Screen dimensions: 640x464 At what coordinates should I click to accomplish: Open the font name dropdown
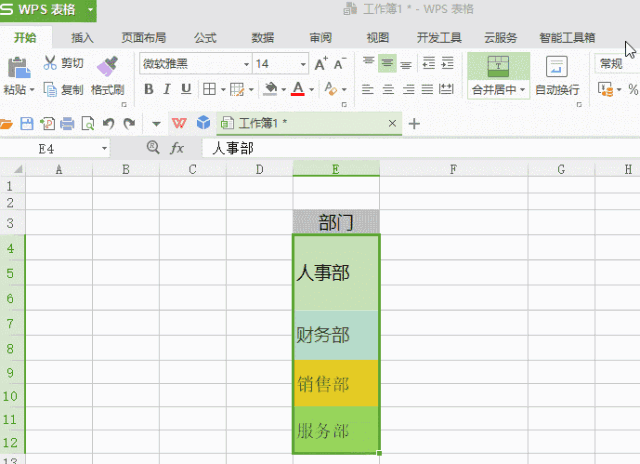(246, 64)
